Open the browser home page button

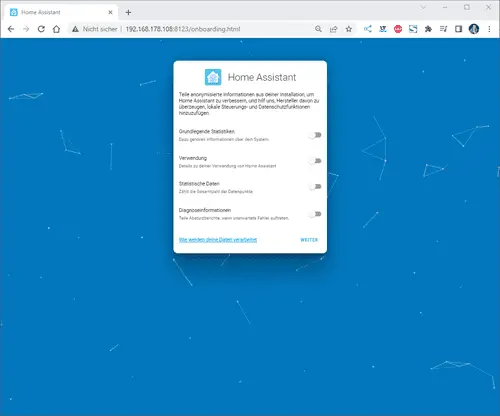point(56,29)
